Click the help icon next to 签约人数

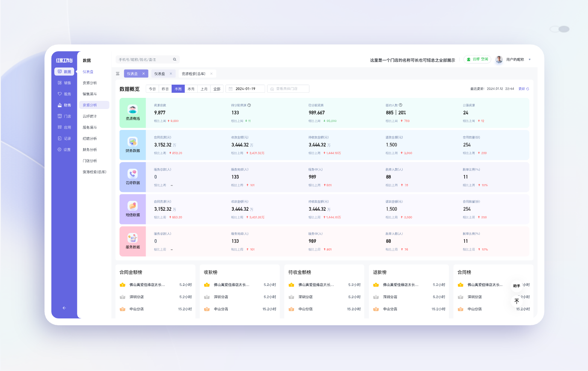401,105
